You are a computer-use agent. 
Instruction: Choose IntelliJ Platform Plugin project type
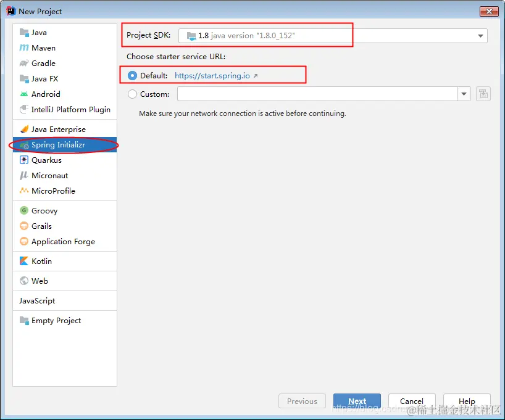pos(65,110)
